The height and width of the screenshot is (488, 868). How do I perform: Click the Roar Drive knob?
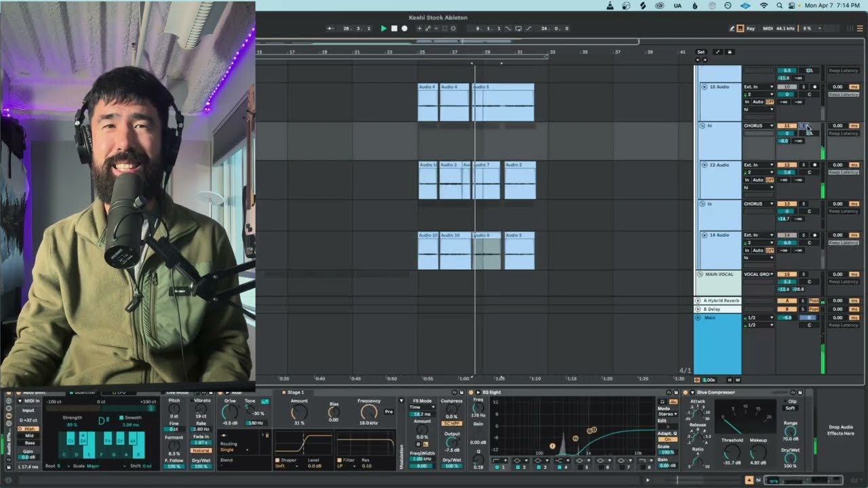(231, 411)
